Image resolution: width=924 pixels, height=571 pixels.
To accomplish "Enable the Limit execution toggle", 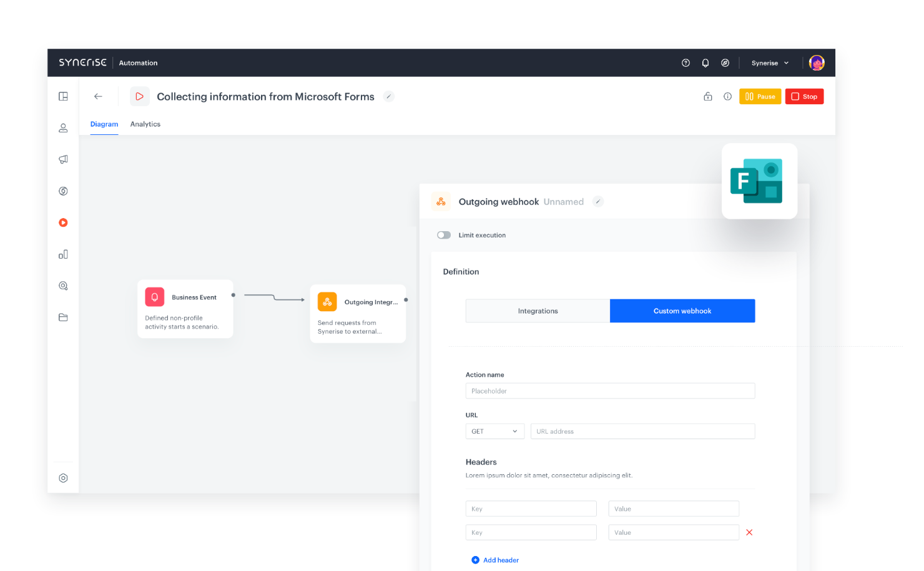I will 443,235.
